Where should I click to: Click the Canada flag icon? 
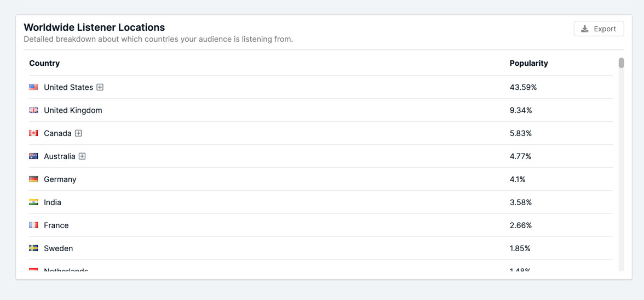click(33, 133)
